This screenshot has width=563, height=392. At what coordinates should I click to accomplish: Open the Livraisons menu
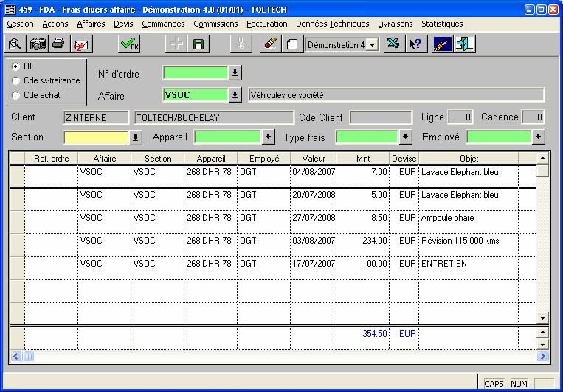coord(396,24)
